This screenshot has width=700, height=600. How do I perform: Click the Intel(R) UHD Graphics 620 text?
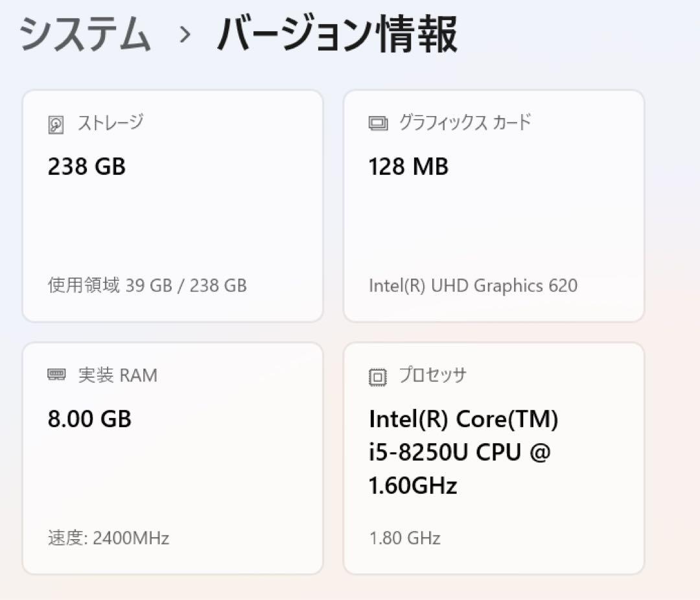(x=473, y=285)
